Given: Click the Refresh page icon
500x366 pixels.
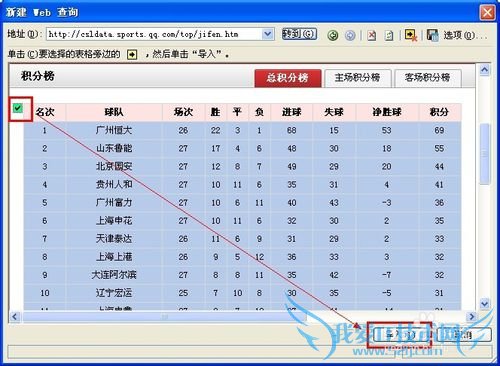Looking at the screenshot, I should tap(389, 35).
